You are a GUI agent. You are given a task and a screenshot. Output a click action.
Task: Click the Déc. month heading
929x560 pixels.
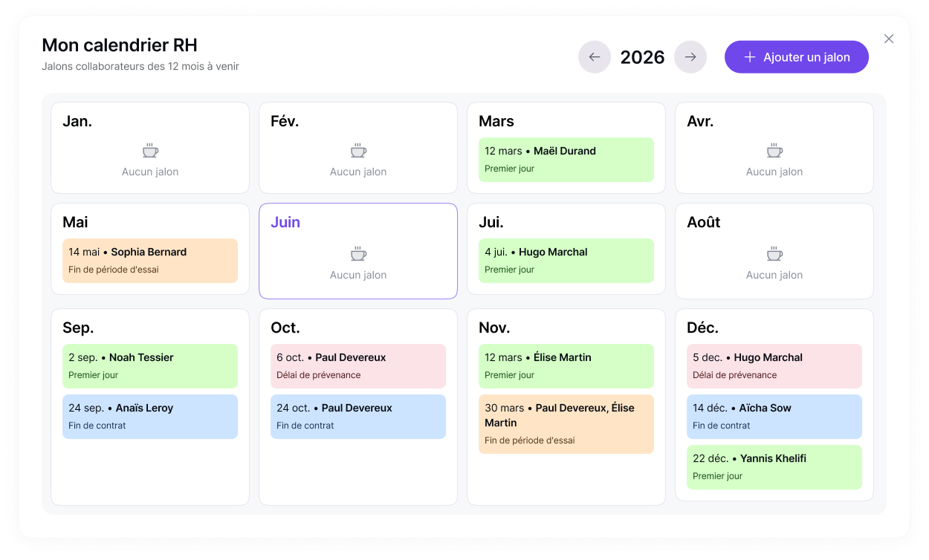tap(702, 328)
